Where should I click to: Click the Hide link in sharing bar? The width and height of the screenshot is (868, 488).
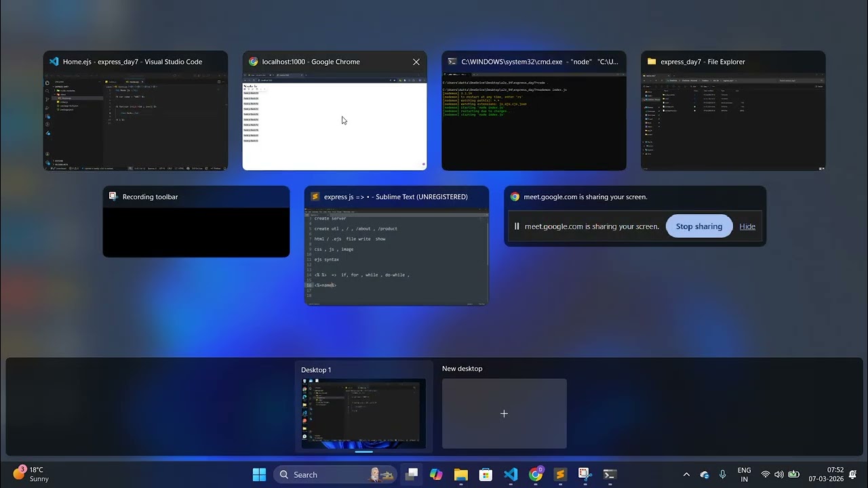point(747,226)
